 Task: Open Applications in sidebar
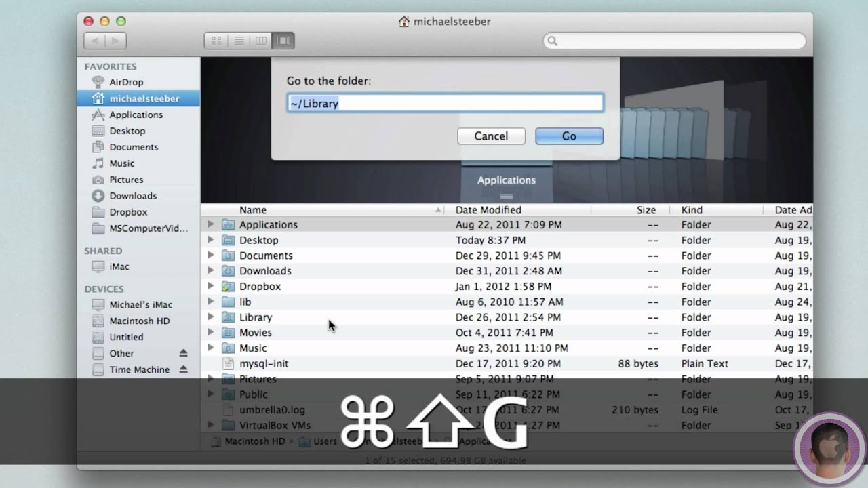pyautogui.click(x=136, y=115)
